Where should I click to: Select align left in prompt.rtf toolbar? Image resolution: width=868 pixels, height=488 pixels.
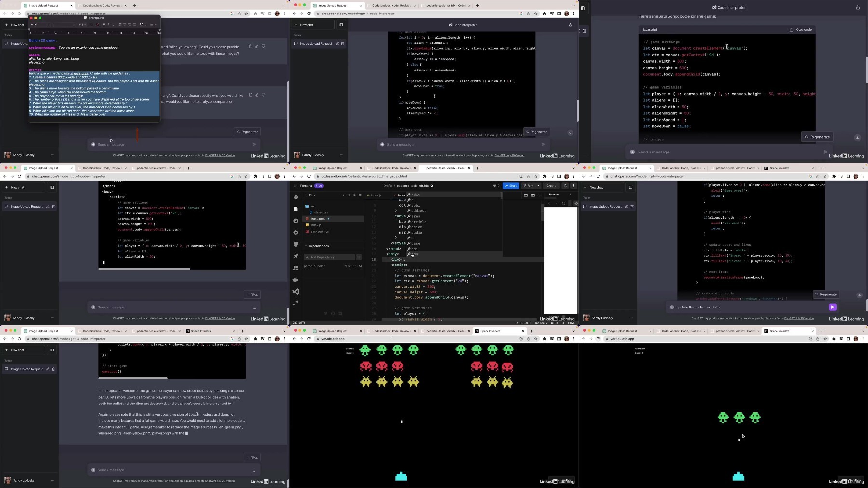coord(120,24)
